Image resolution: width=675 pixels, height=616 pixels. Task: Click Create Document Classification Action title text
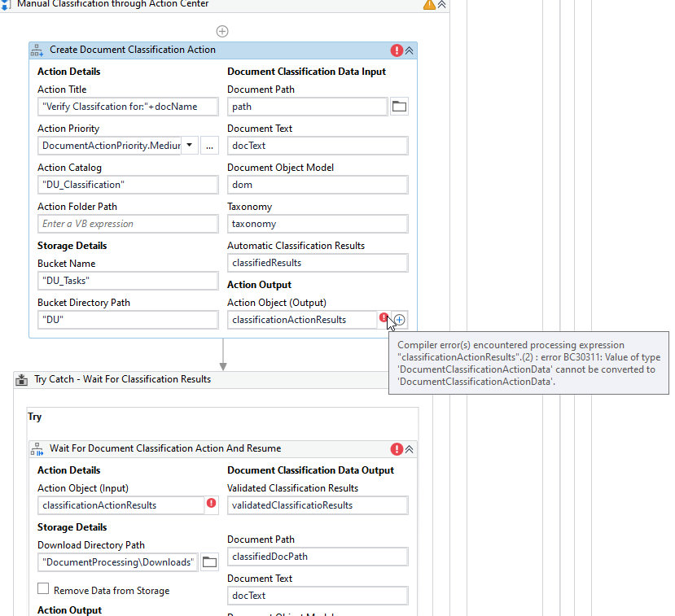click(133, 50)
